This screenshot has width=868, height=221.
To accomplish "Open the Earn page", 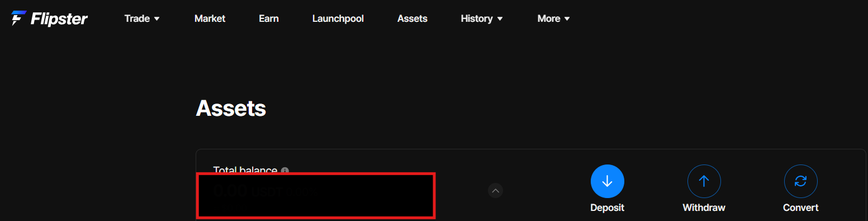I will [269, 18].
